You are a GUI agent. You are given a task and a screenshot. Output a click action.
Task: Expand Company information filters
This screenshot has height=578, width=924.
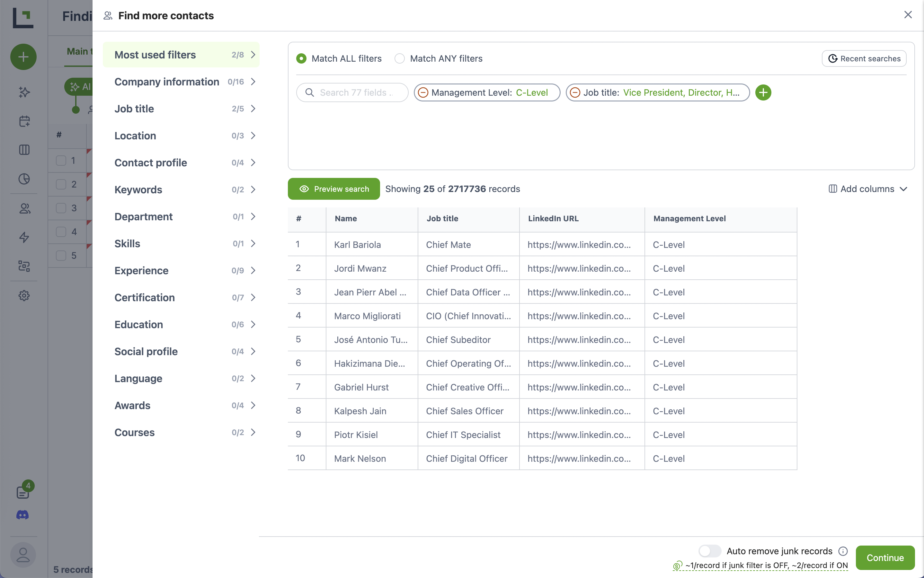pos(181,82)
